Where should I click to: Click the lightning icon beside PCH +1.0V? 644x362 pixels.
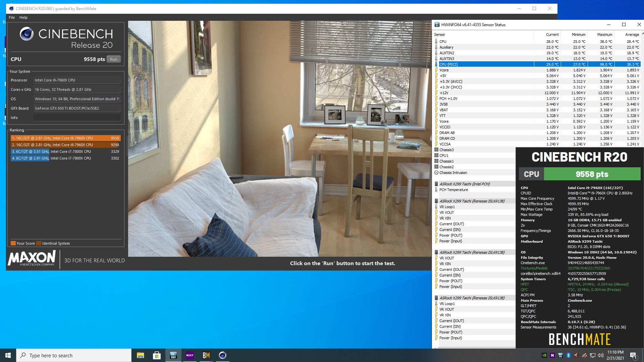[436, 99]
